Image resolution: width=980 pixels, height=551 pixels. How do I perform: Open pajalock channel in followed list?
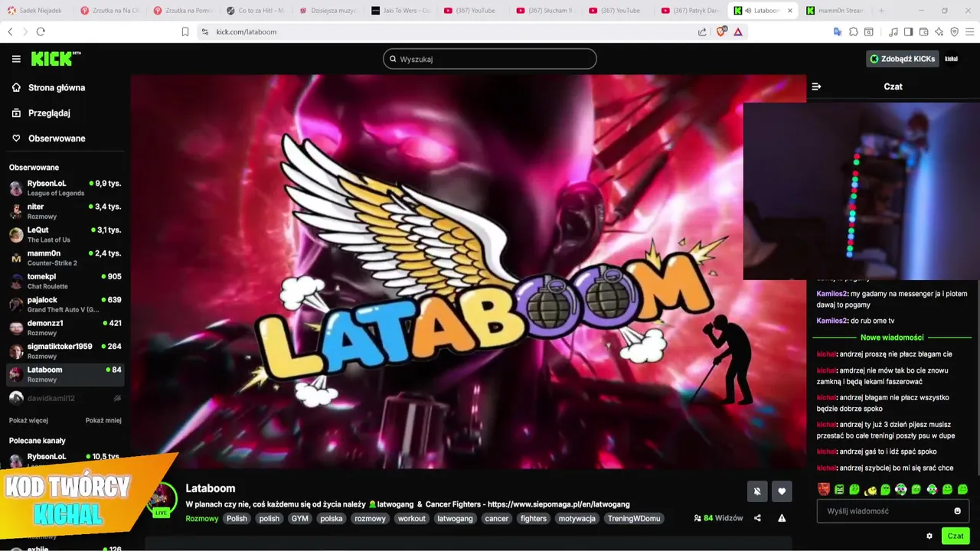[65, 305]
